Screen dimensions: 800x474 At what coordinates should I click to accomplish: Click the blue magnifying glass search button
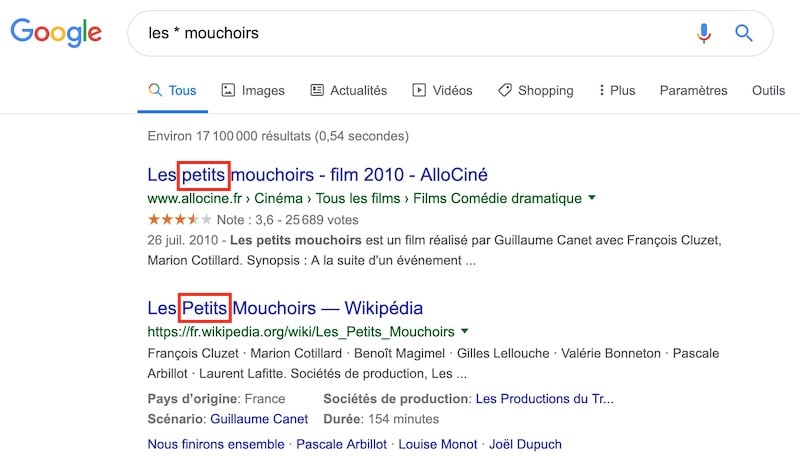[x=744, y=33]
